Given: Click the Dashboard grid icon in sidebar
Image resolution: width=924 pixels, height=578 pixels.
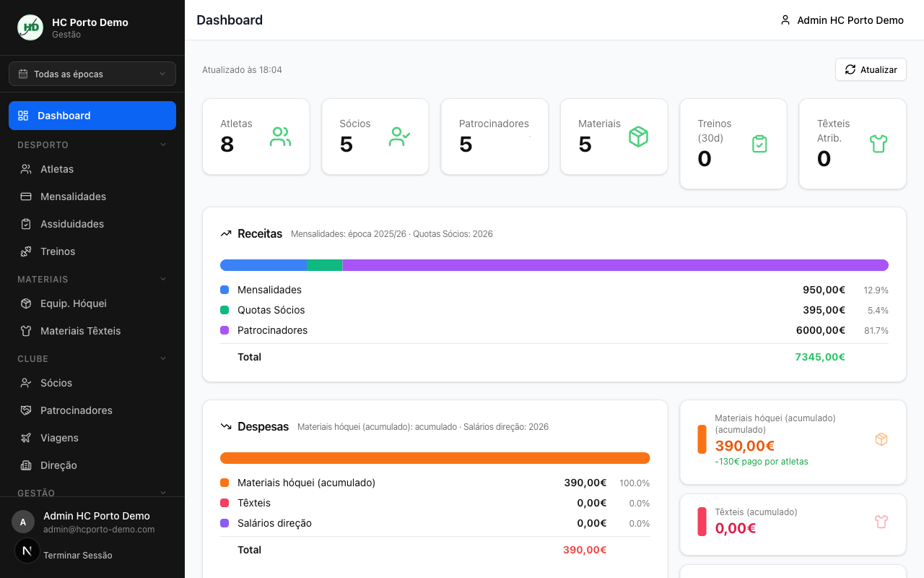Looking at the screenshot, I should pyautogui.click(x=23, y=116).
